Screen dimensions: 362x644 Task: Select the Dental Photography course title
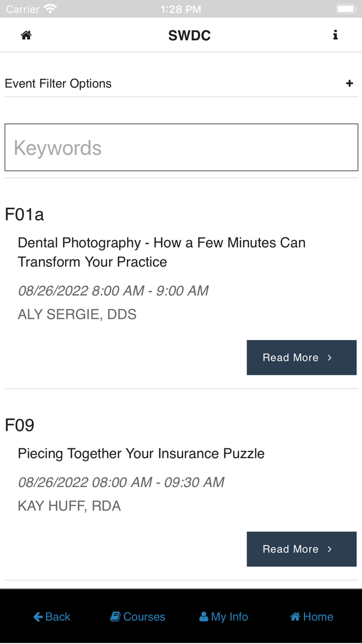[161, 252]
